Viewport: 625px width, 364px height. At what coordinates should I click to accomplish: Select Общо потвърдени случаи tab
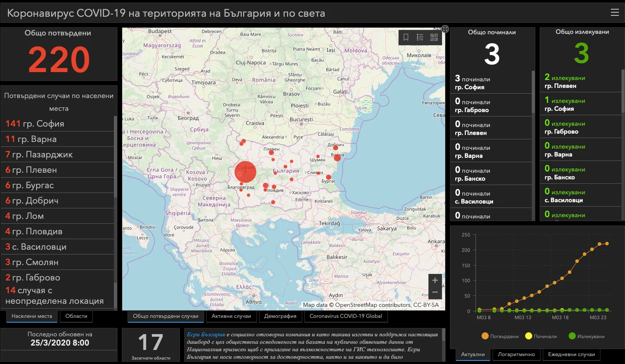point(166,316)
